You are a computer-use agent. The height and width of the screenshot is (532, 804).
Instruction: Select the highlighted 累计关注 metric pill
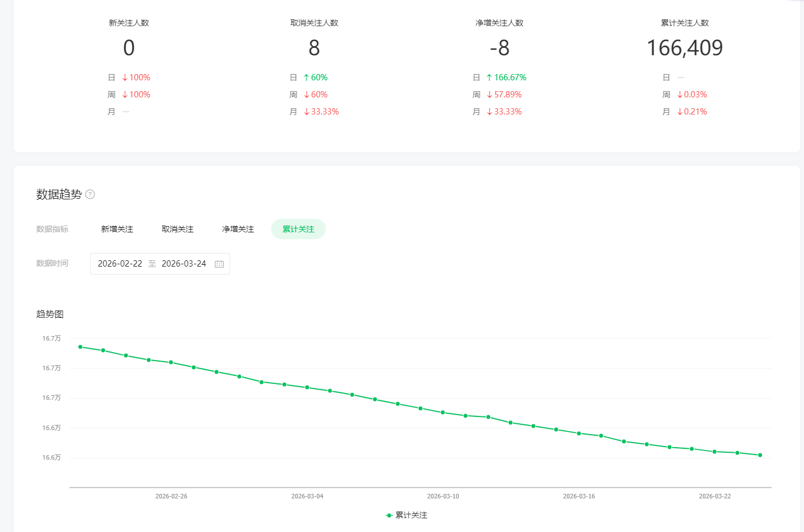pyautogui.click(x=298, y=229)
